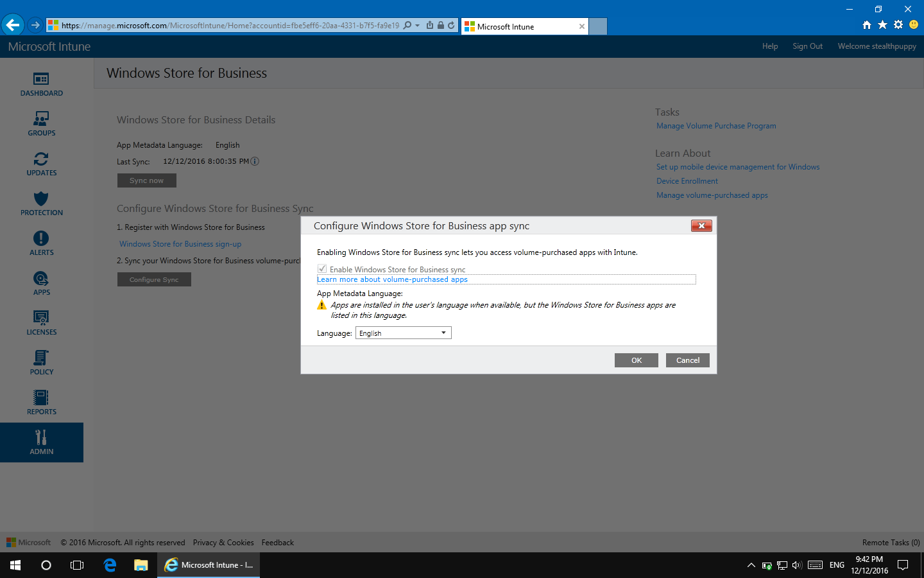Click the Welcome stealthpuppy header text
This screenshot has width=924, height=578.
click(x=877, y=46)
